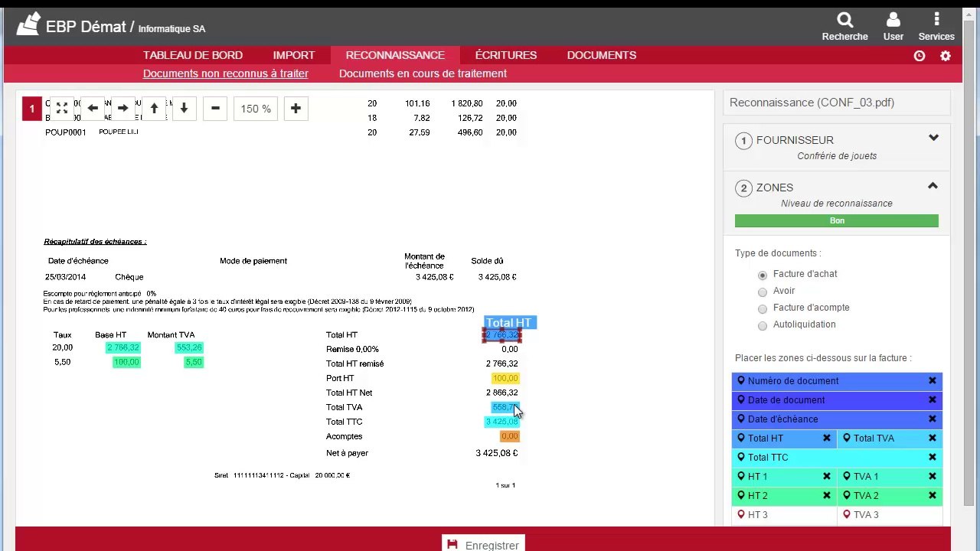Click the Enregistrer button

[x=483, y=543]
